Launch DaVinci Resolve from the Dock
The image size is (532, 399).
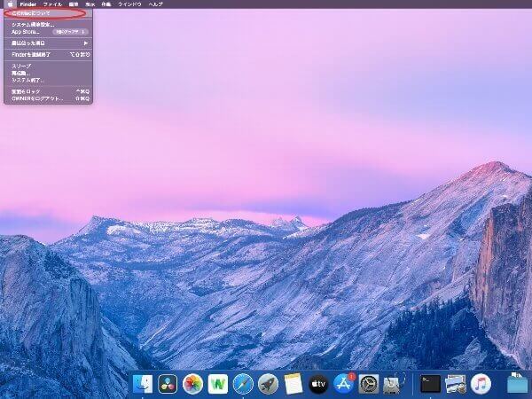pyautogui.click(x=168, y=384)
